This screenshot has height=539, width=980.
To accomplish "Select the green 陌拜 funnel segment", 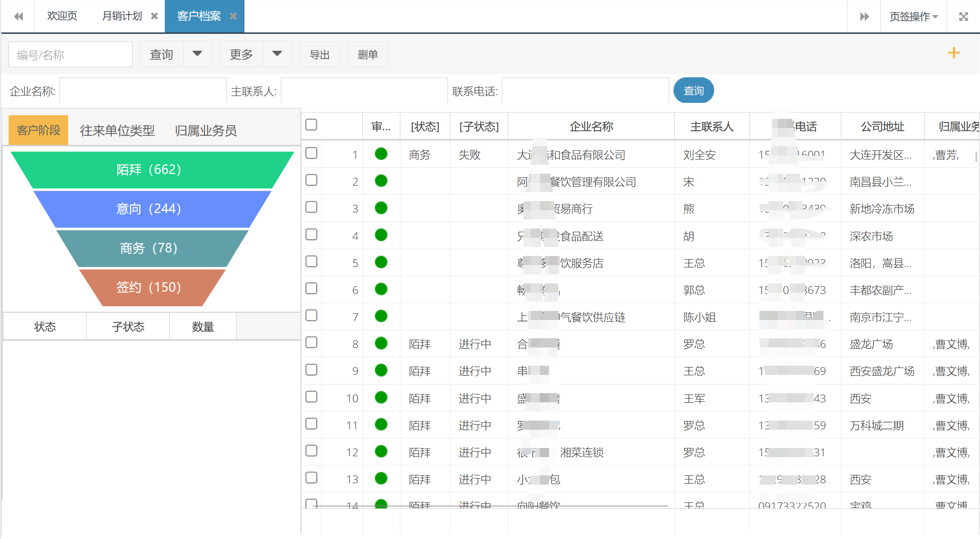I will coord(149,170).
